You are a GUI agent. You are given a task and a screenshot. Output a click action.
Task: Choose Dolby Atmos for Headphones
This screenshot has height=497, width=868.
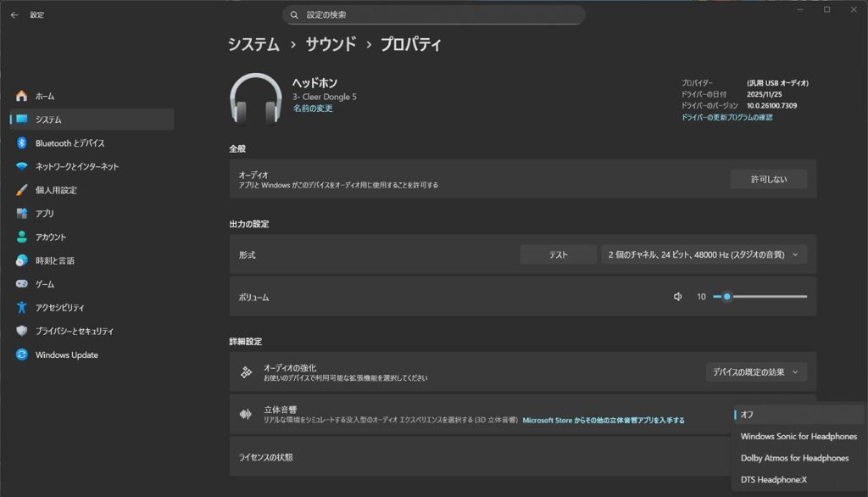[x=794, y=458]
